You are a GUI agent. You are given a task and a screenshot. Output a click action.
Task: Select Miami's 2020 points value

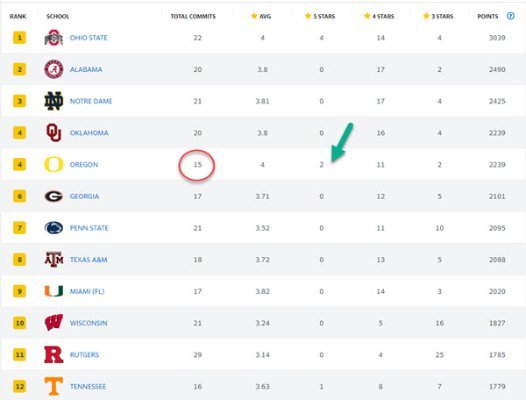click(497, 291)
